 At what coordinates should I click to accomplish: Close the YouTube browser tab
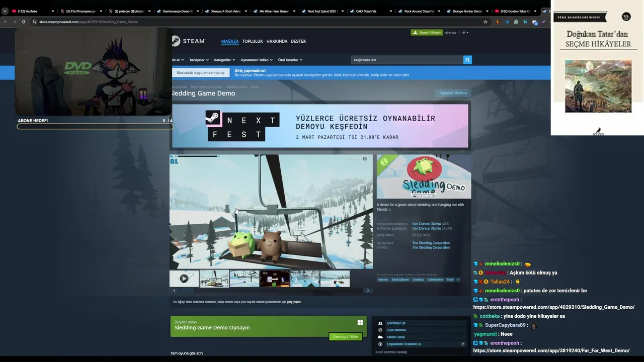(x=52, y=11)
